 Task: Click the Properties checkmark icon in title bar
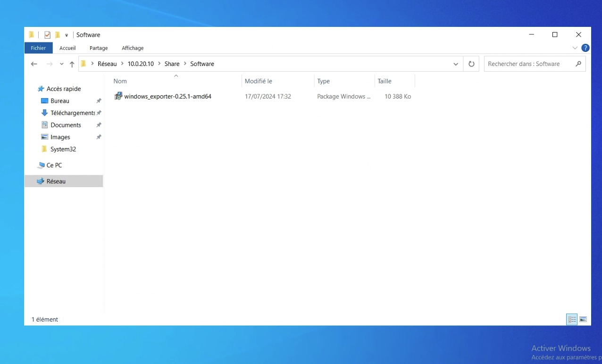tap(47, 35)
